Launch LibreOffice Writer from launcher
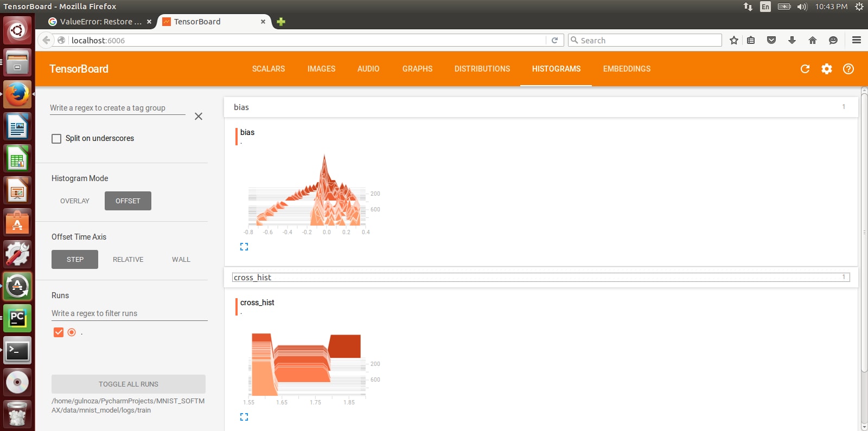This screenshot has width=868, height=431. click(x=17, y=127)
